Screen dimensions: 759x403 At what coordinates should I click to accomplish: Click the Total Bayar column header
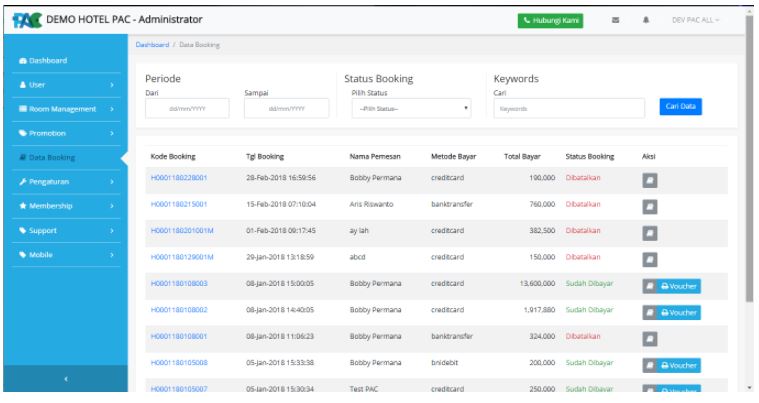[522, 156]
